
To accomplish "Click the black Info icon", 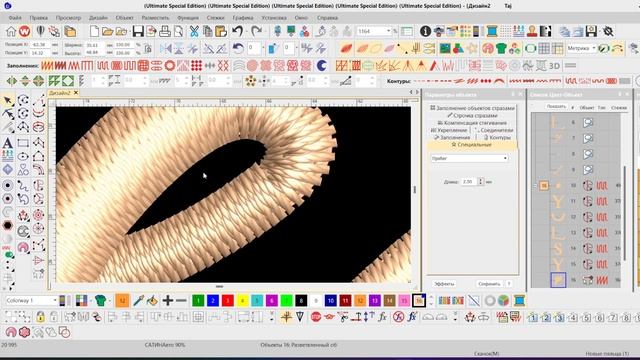I will (x=425, y=31).
